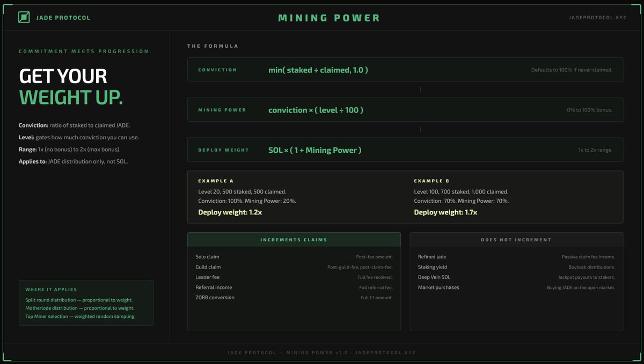
Task: Select the 'Leader fee' row
Action: (294, 277)
